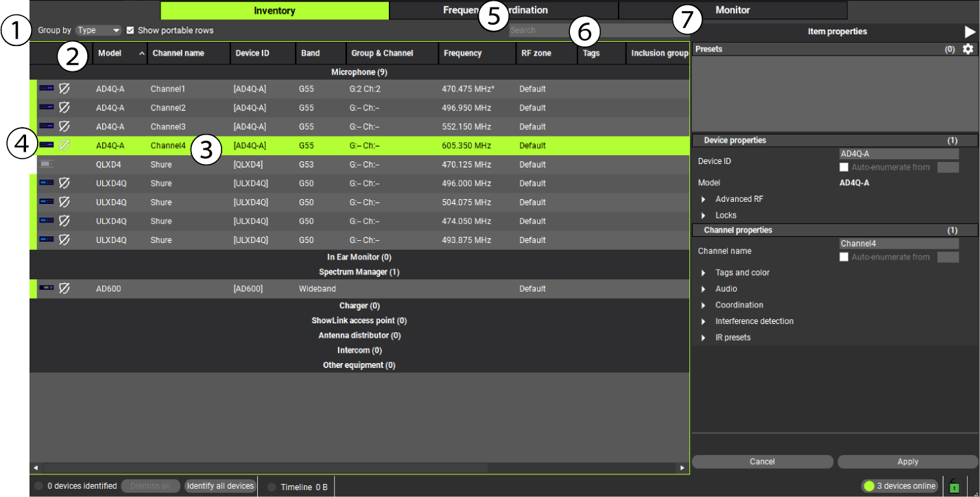Collapse Item properties panel with arrow icon
The image size is (980, 497).
(x=970, y=32)
